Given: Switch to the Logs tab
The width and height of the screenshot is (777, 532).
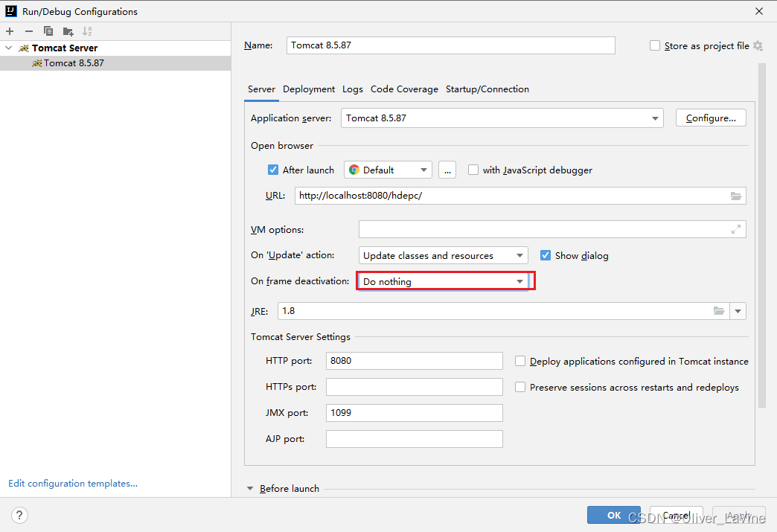Looking at the screenshot, I should [x=352, y=89].
